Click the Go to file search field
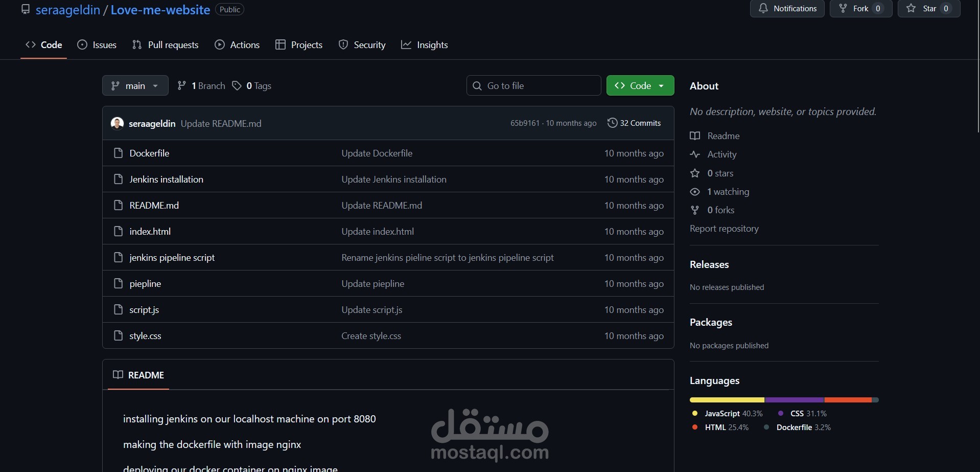This screenshot has height=472, width=980. [x=533, y=85]
